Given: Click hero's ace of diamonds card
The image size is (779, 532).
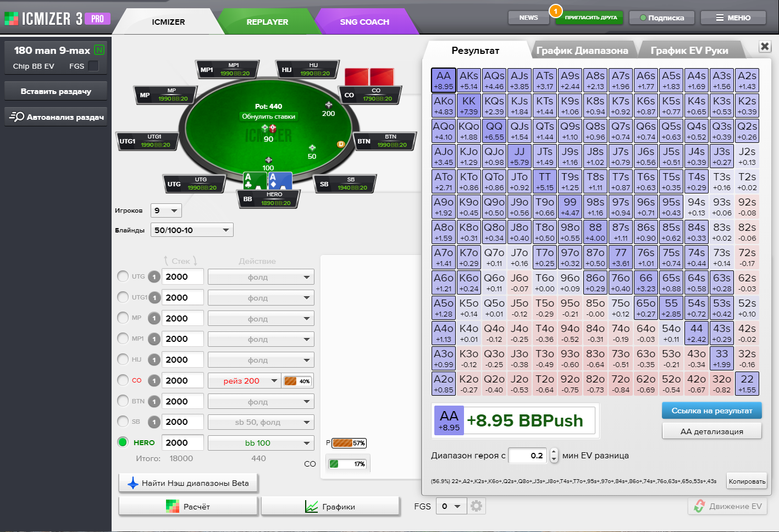Looking at the screenshot, I should click(280, 181).
